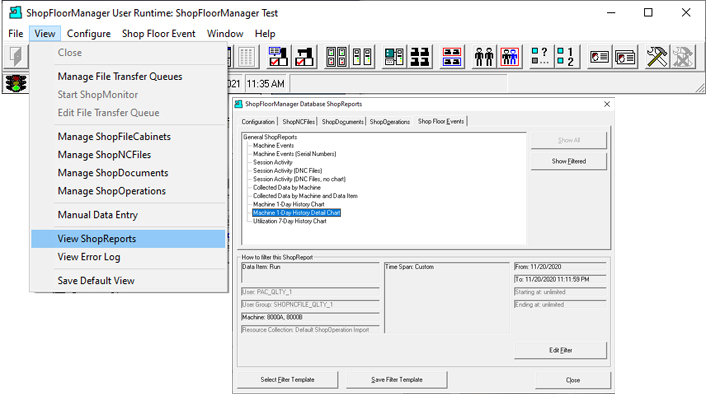Image resolution: width=706 pixels, height=397 pixels.
Task: Switch to the Configuration tab
Action: click(258, 122)
